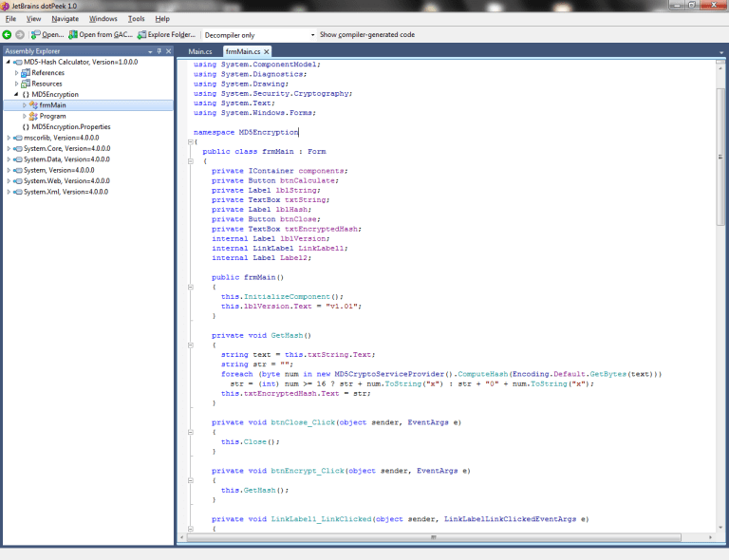Click the References folder icon

[x=26, y=72]
